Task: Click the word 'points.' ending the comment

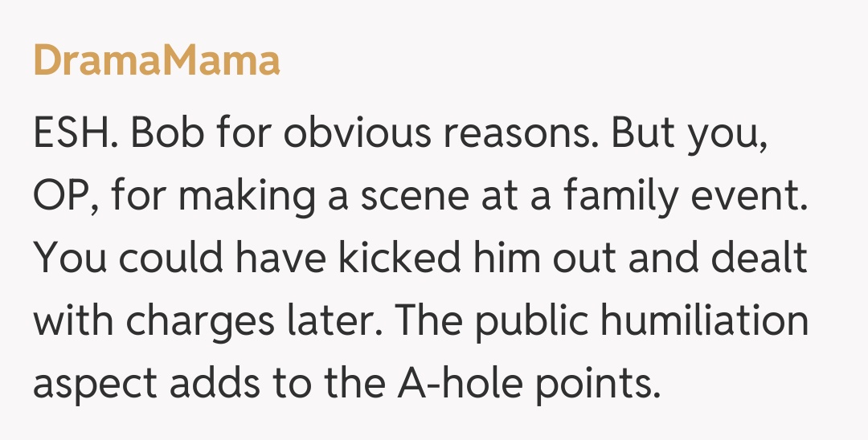Action: [590, 384]
